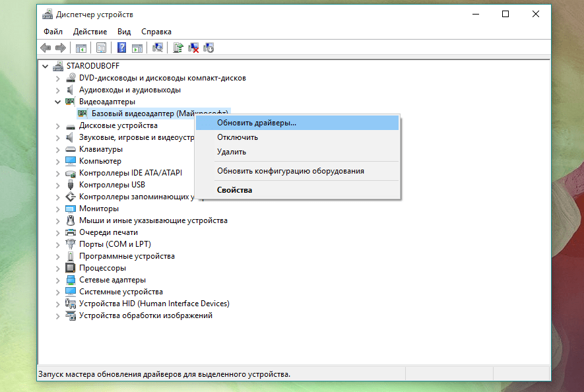
Task: Click the show/hide console tree icon
Action: pyautogui.click(x=81, y=48)
